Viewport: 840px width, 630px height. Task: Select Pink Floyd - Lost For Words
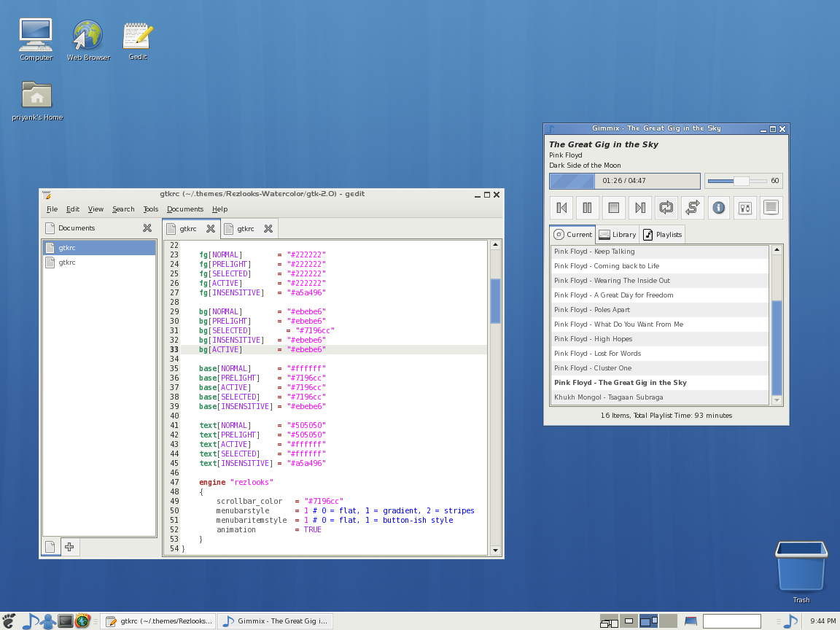click(x=659, y=354)
